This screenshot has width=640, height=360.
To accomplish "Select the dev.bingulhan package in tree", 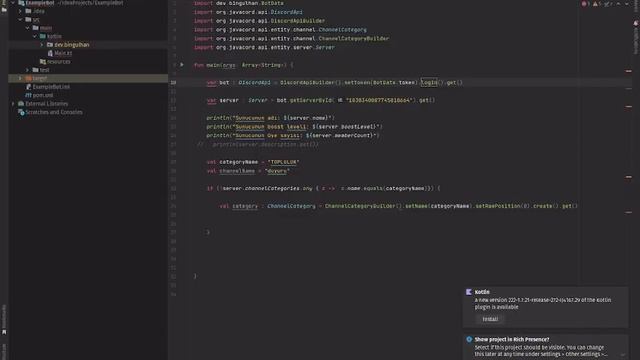I will [x=71, y=44].
